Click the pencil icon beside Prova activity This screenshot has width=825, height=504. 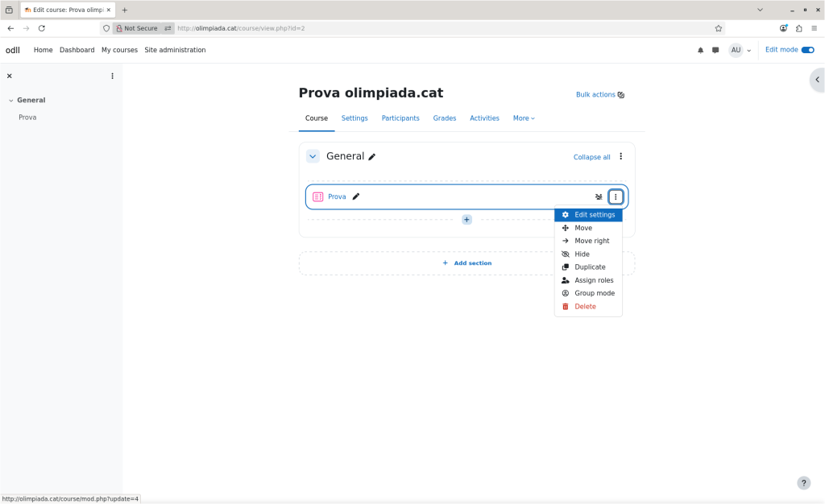(x=356, y=196)
